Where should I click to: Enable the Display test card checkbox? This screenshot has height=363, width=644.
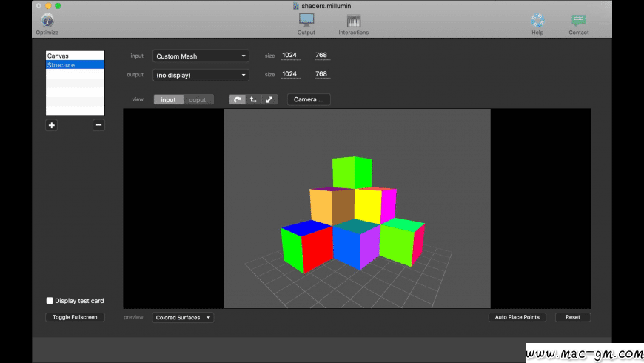tap(50, 301)
